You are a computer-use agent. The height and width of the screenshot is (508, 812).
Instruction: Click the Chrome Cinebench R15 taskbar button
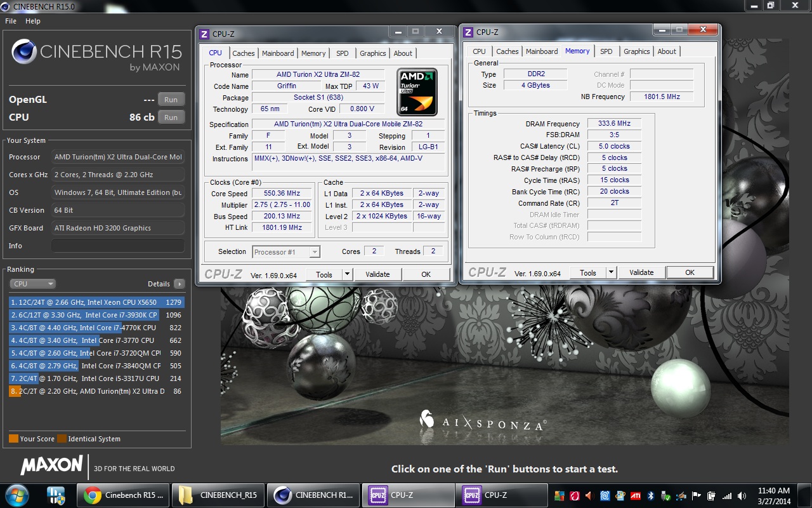pyautogui.click(x=123, y=495)
